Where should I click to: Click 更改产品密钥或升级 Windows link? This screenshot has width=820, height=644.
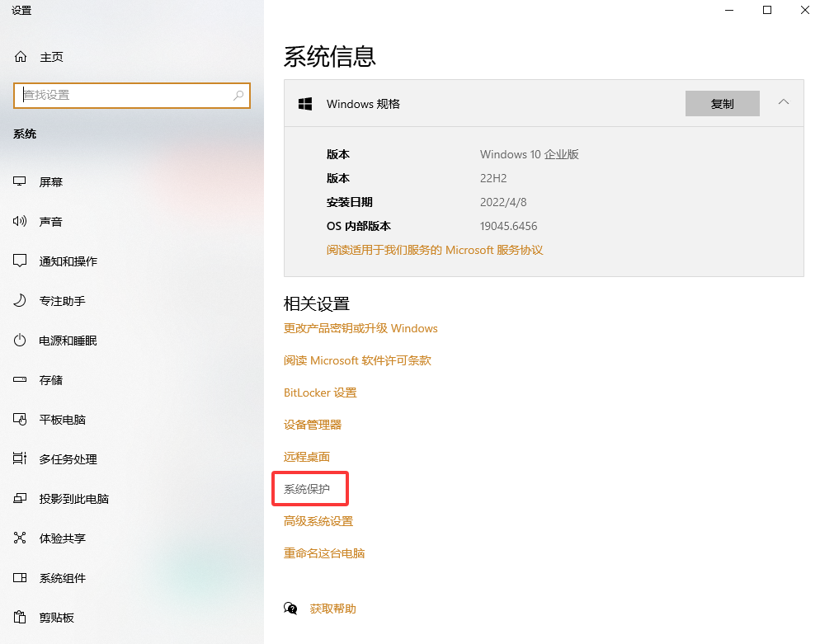pos(361,328)
